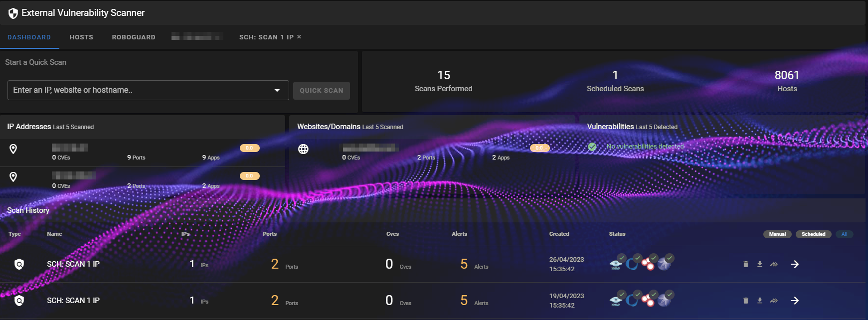Filter scan history by Manual scans

777,234
